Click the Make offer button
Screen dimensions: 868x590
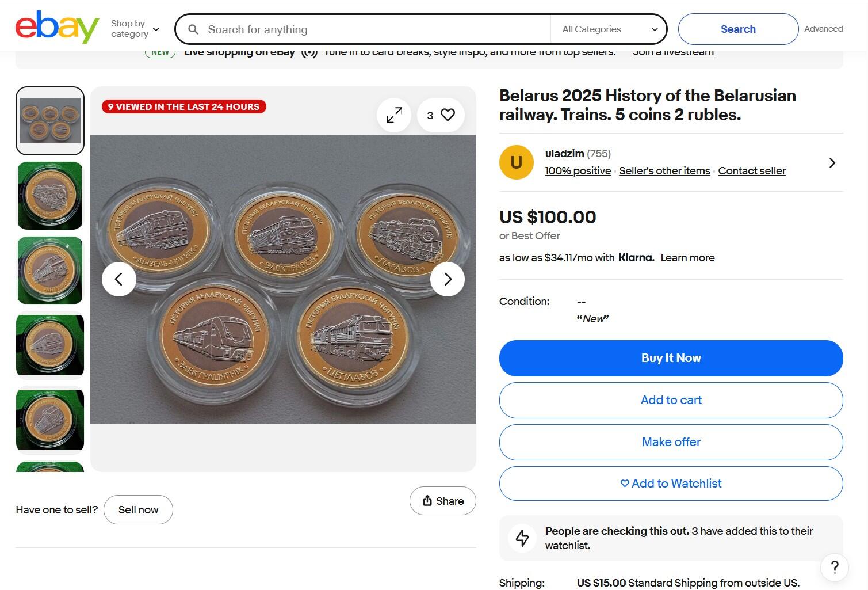[x=671, y=442]
